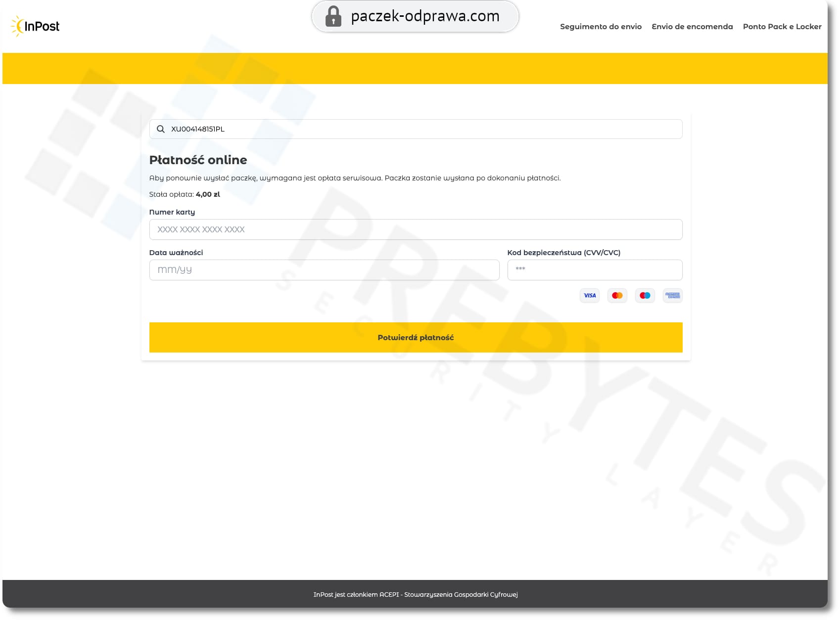
Task: Go to Ponto Pack e Locker
Action: click(782, 27)
